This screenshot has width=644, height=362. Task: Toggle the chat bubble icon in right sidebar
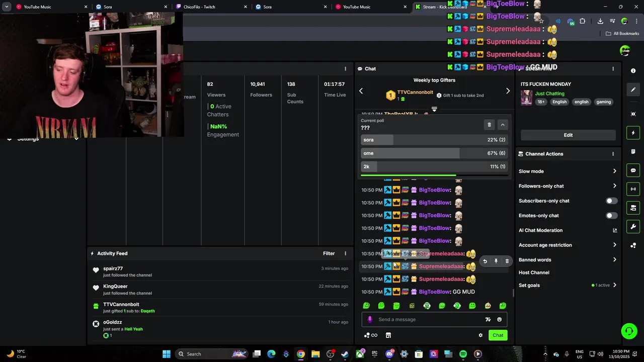(x=633, y=170)
